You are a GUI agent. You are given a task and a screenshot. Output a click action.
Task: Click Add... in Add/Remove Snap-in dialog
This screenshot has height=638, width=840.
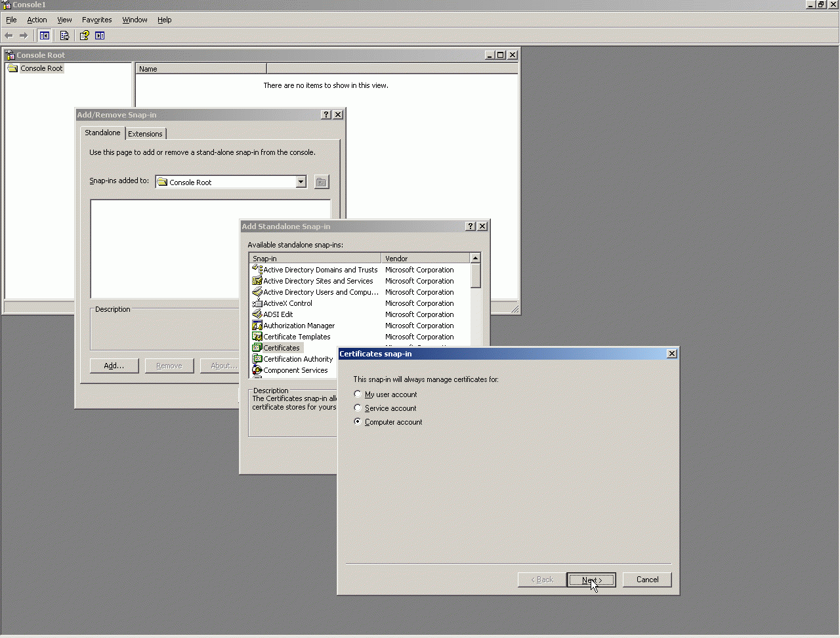click(114, 366)
